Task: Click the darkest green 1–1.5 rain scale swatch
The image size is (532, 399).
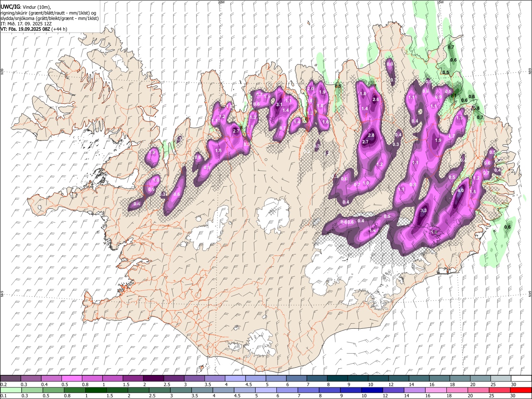Action: click(96, 390)
